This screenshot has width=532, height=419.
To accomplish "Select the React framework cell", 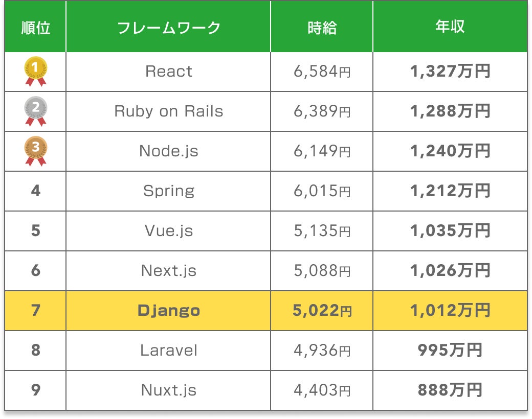I will click(169, 72).
